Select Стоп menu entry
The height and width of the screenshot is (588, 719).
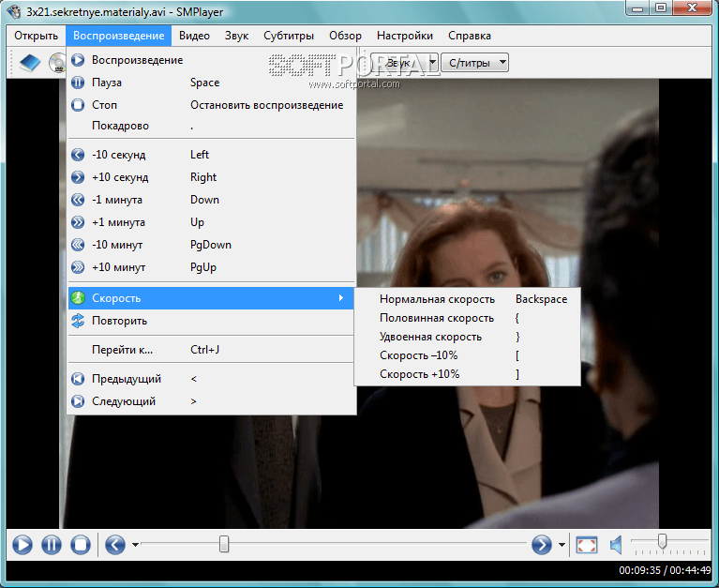click(211, 105)
